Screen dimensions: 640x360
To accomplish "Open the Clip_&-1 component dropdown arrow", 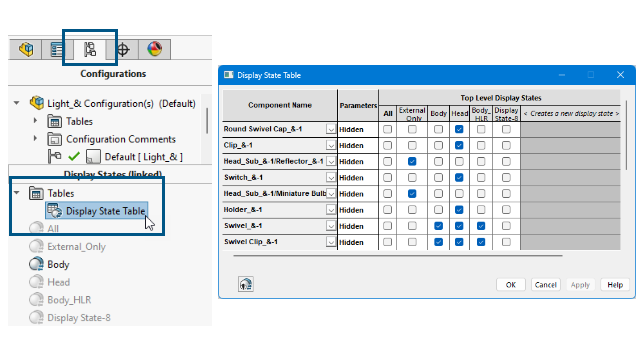I will pyautogui.click(x=331, y=145).
